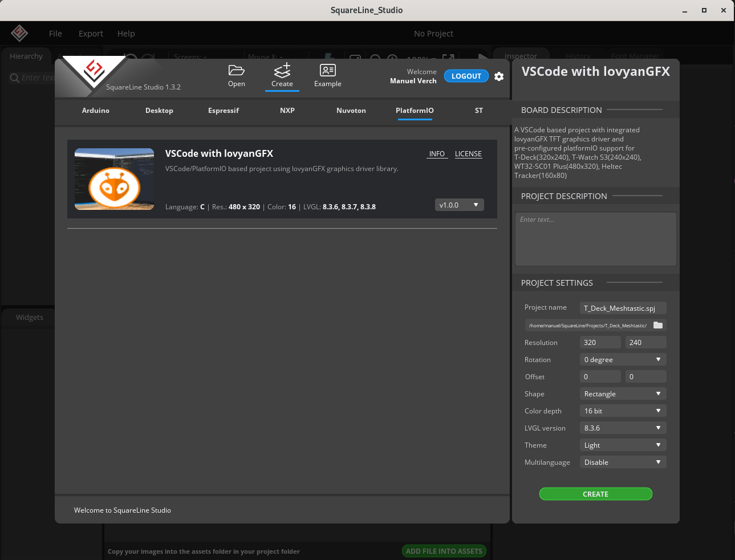The height and width of the screenshot is (560, 735).
Task: Open the LVGL version dropdown
Action: pyautogui.click(x=623, y=428)
